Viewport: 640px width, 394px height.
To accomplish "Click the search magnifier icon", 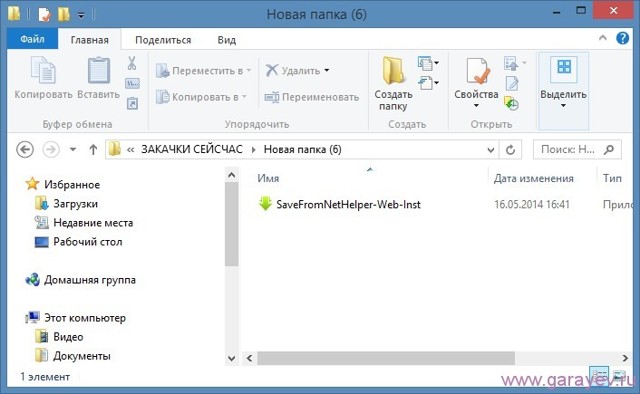I will (609, 149).
